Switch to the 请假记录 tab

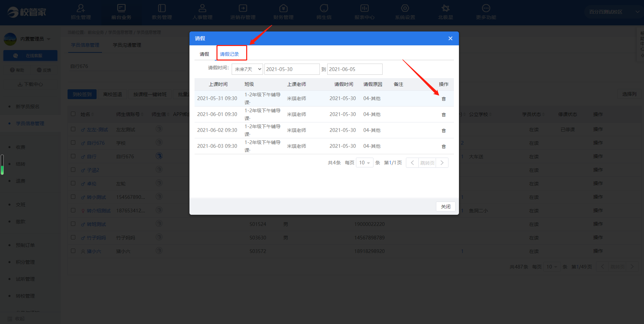pos(229,54)
